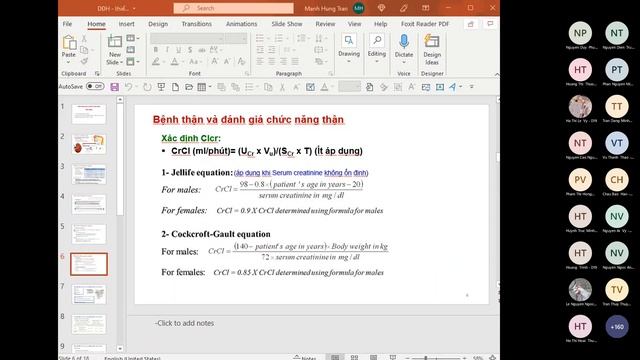Click the New Slide icon
640x360 pixels.
point(115,41)
